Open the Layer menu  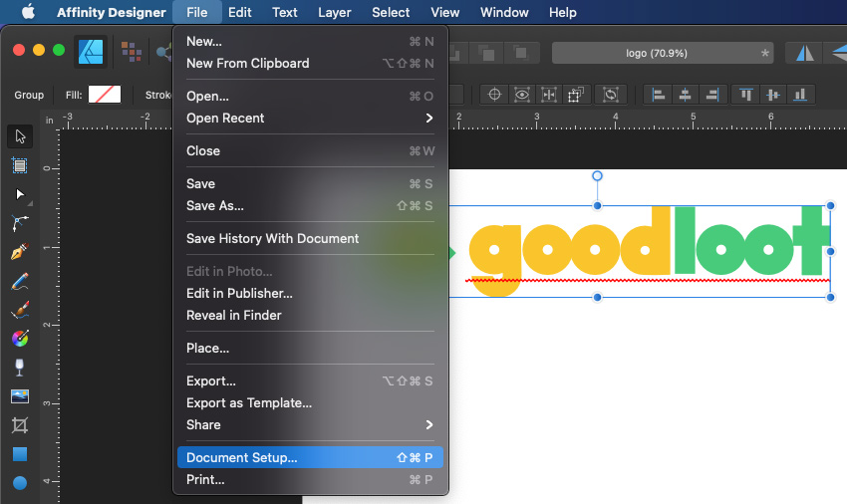coord(335,12)
